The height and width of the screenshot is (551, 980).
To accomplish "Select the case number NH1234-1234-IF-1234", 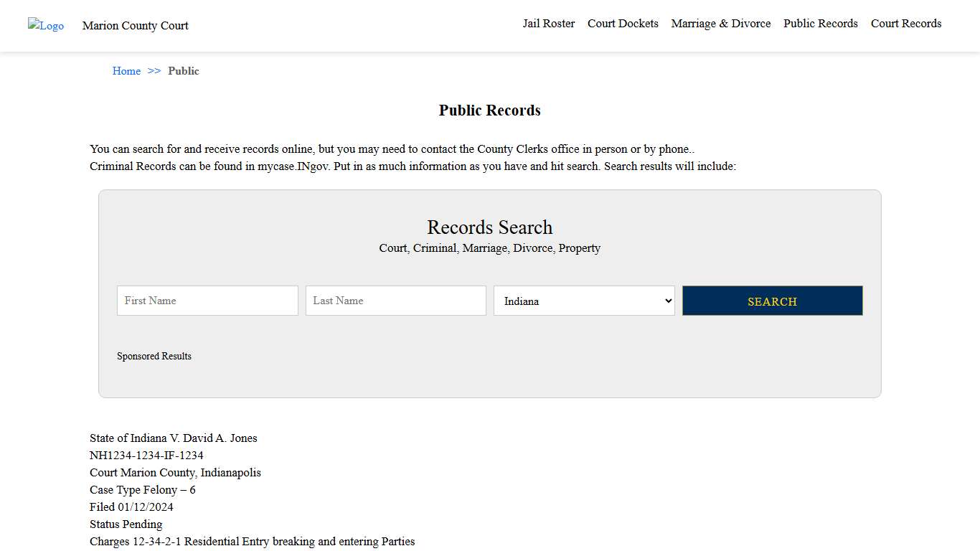I will [x=146, y=455].
